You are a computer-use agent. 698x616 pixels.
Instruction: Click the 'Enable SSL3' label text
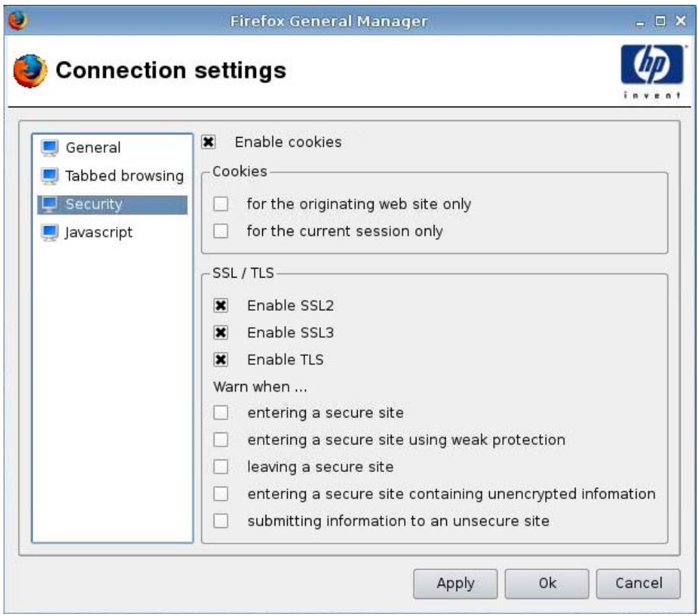point(291,333)
